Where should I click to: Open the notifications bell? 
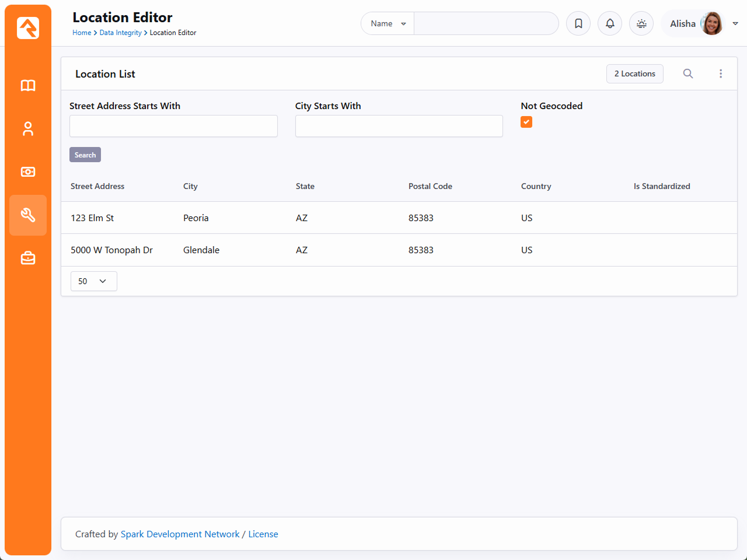click(x=610, y=23)
